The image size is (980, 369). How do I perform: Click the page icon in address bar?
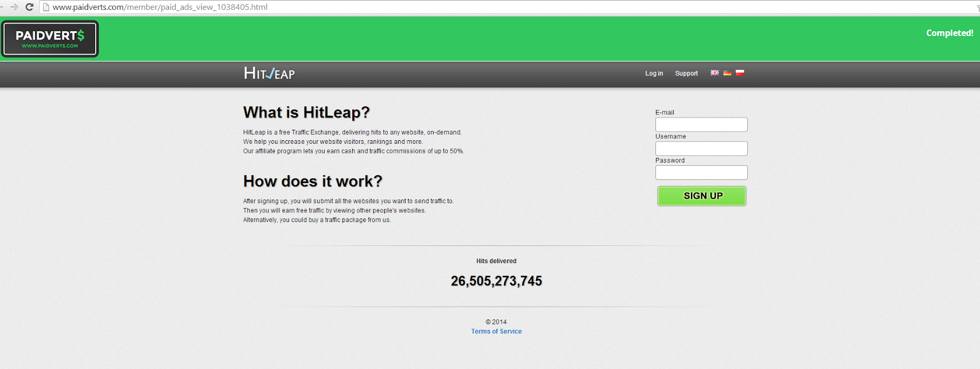[45, 7]
